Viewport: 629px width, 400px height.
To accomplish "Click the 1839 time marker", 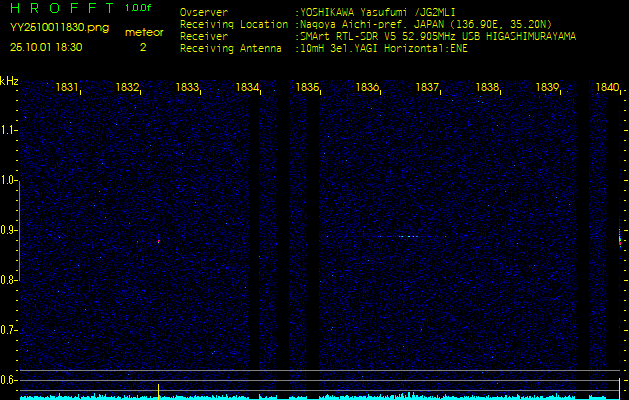I will click(548, 87).
